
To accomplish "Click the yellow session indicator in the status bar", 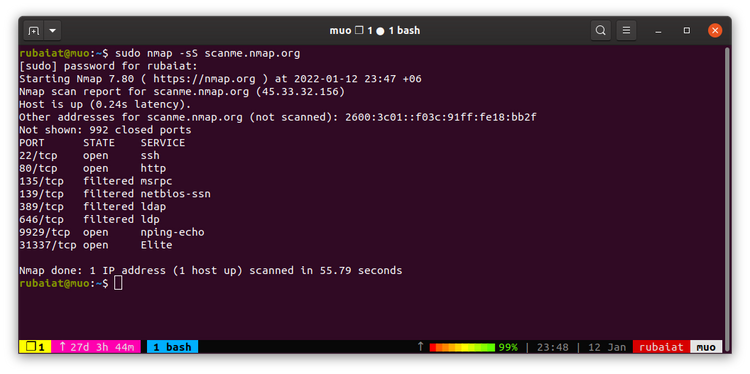I will click(x=35, y=347).
